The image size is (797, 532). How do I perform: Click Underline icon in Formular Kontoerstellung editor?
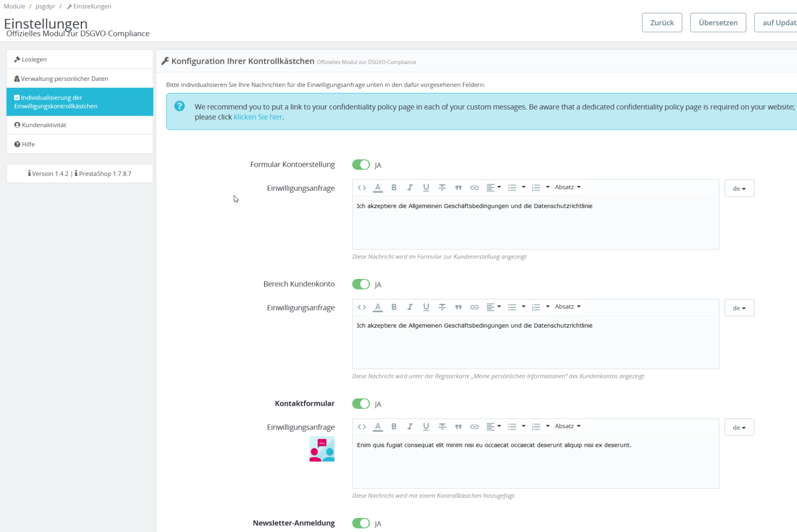(x=426, y=188)
